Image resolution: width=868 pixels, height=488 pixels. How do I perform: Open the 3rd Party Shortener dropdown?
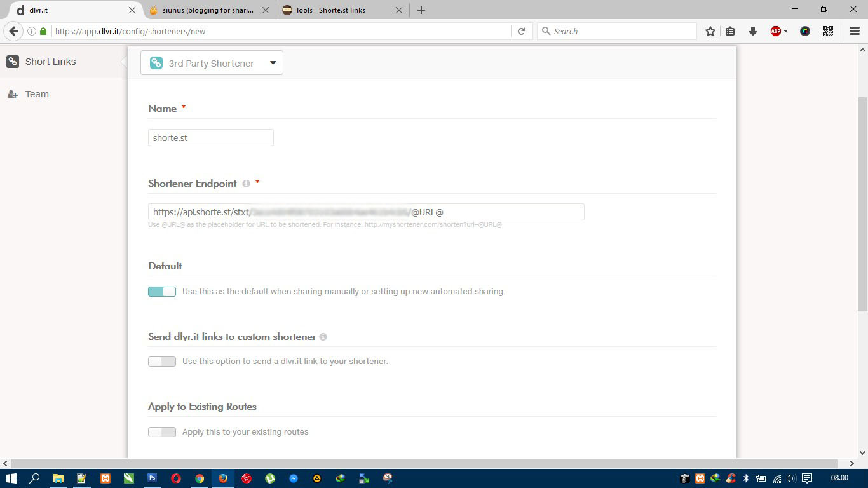click(x=212, y=63)
